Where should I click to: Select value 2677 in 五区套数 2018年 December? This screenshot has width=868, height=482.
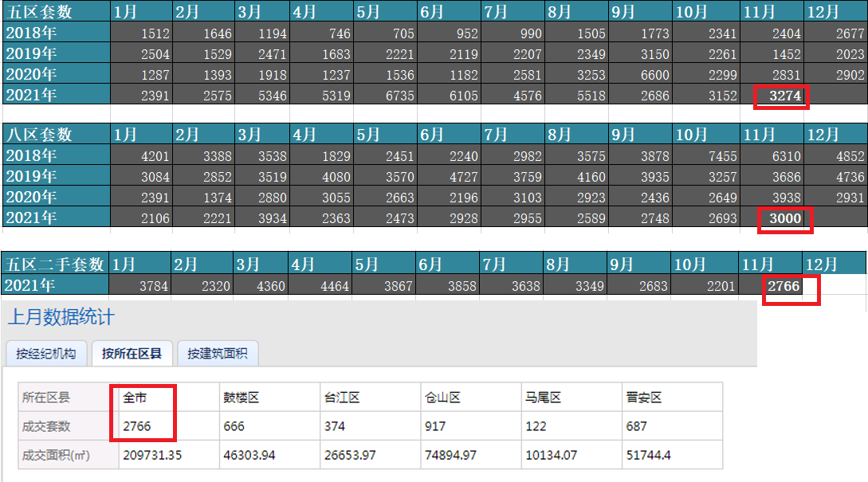coord(850,33)
